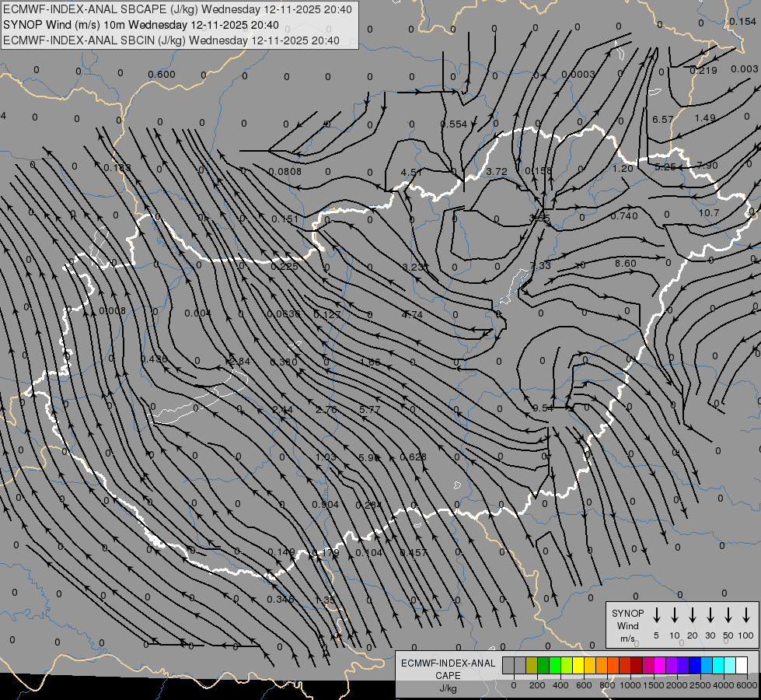Click the SYNOP Wind 10m header line
The image size is (761, 700).
(x=141, y=25)
